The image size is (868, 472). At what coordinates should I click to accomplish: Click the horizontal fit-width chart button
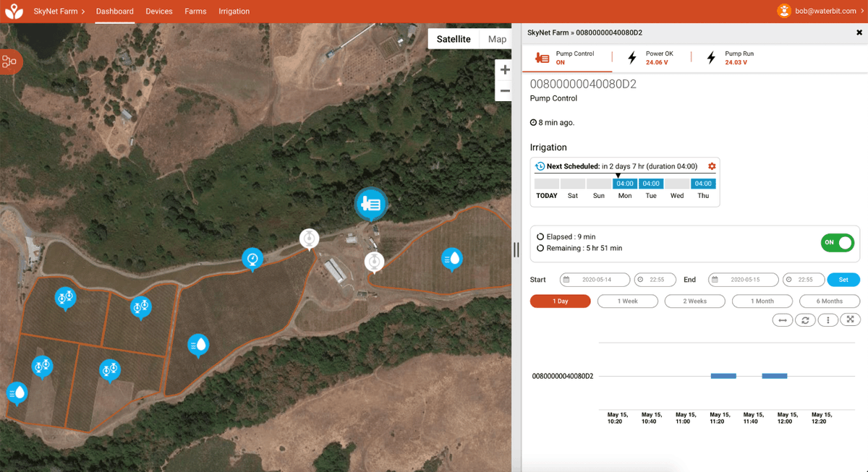(x=783, y=320)
